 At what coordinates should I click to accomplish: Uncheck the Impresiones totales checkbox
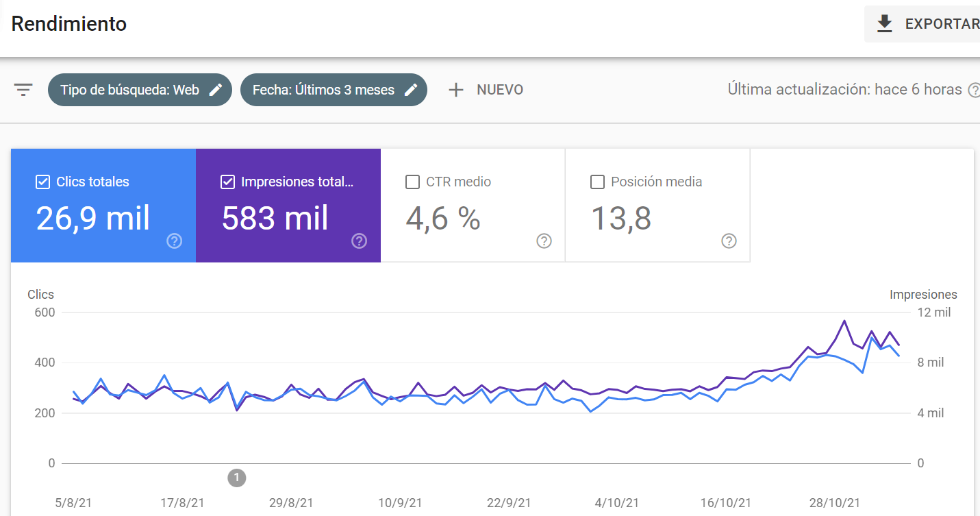click(227, 182)
